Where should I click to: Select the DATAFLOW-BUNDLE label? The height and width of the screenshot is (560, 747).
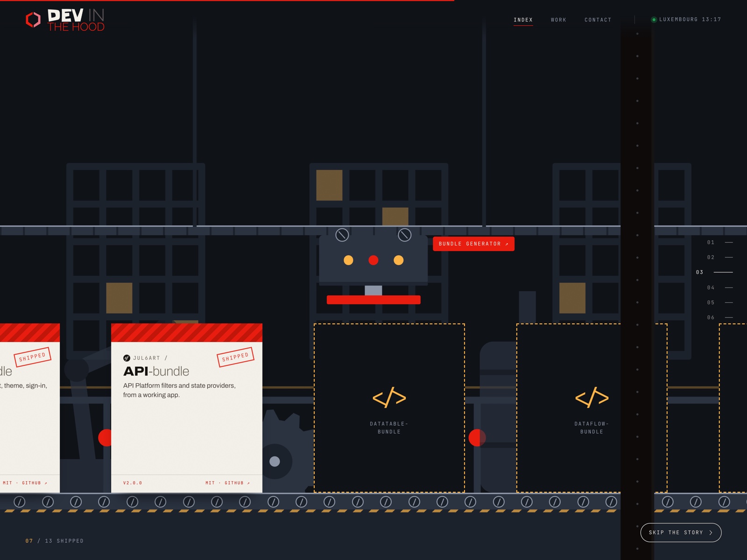click(x=592, y=428)
